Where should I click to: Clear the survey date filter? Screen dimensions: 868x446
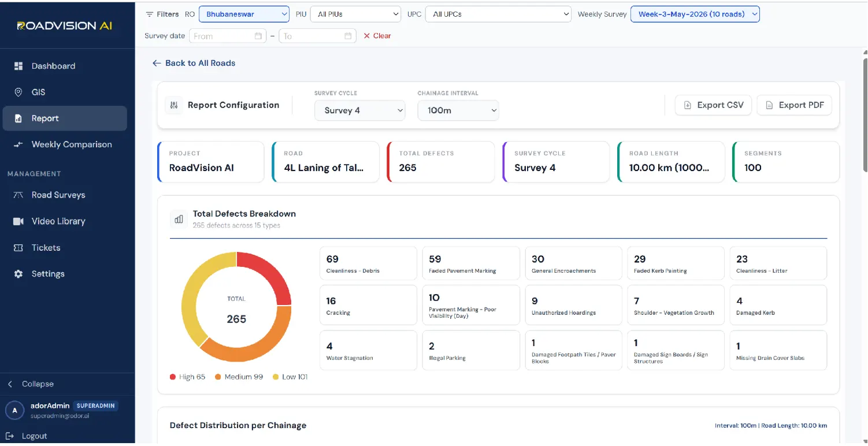point(377,36)
